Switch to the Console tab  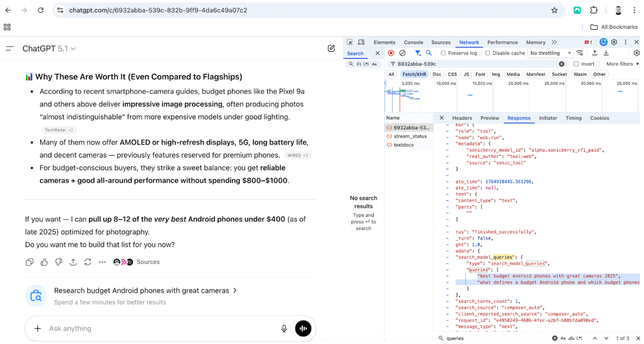click(413, 42)
